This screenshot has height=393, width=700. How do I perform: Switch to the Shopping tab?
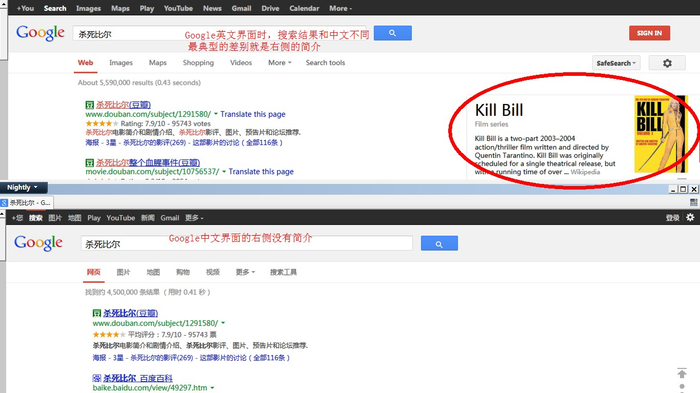click(x=198, y=63)
